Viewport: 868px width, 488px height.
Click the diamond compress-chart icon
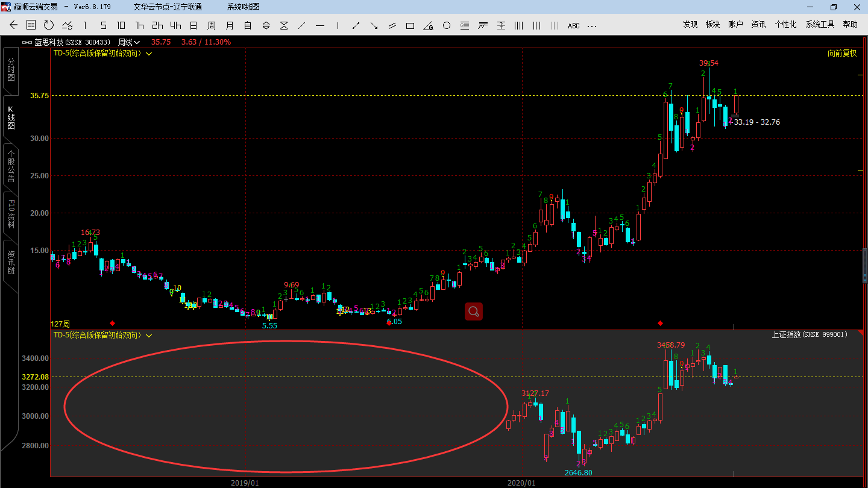266,25
